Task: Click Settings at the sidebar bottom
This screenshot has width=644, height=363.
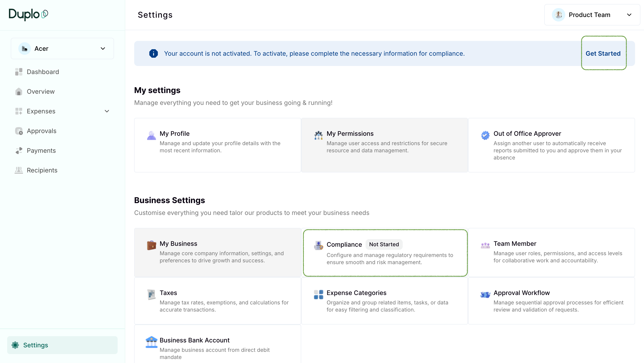Action: [36, 345]
